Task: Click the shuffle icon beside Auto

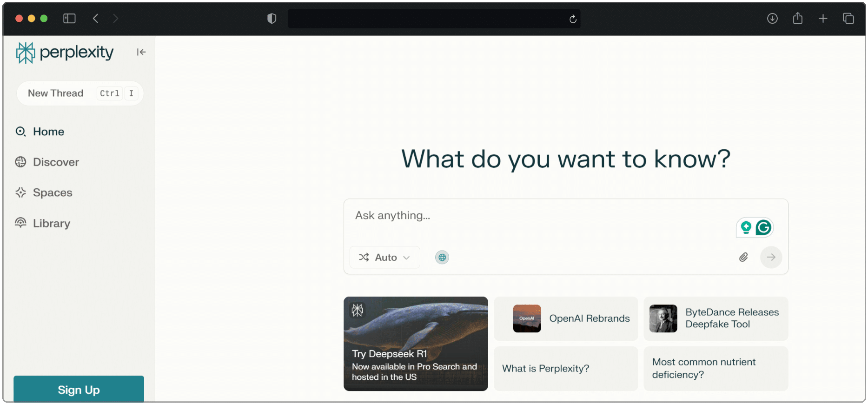Action: (x=364, y=257)
